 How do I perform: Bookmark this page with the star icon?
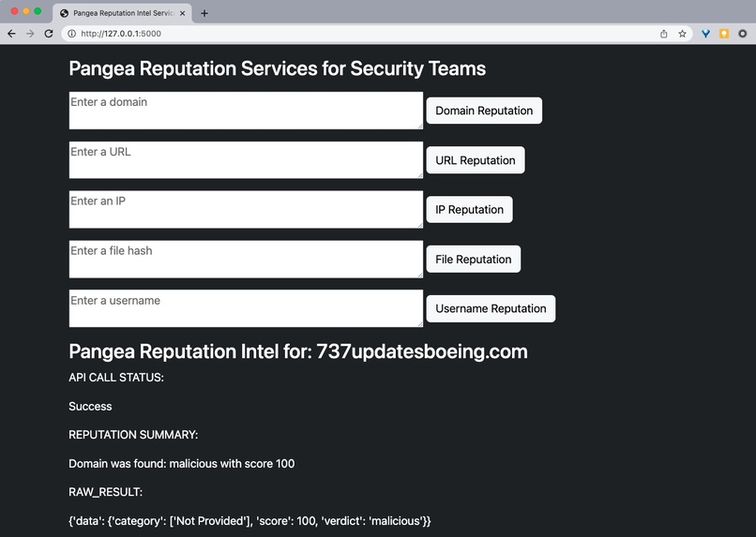coord(682,34)
